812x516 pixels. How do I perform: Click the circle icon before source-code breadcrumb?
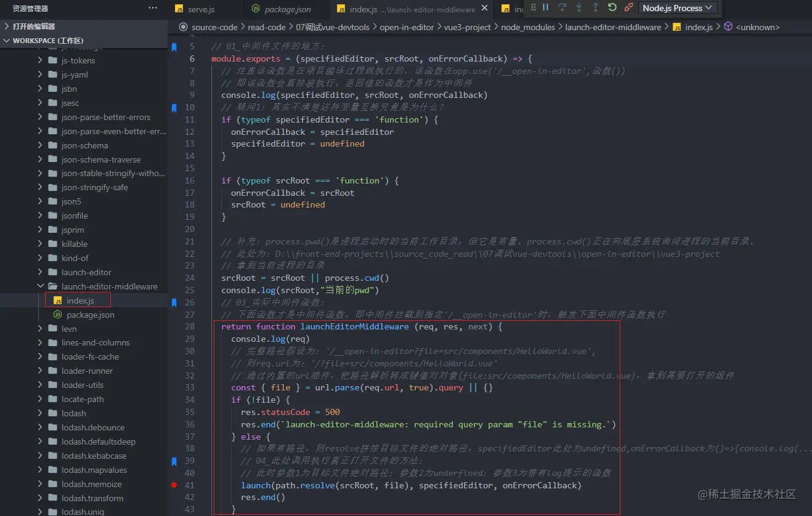(183, 27)
